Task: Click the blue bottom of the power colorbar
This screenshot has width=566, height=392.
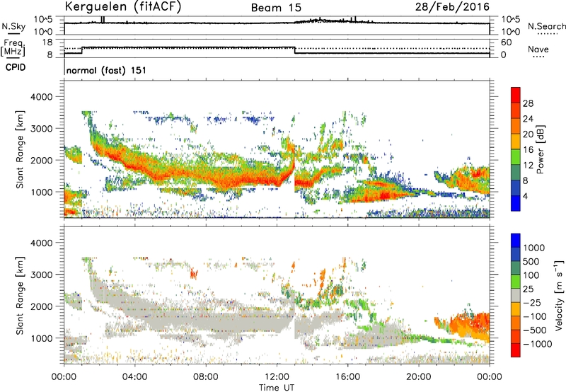Action: [x=516, y=204]
